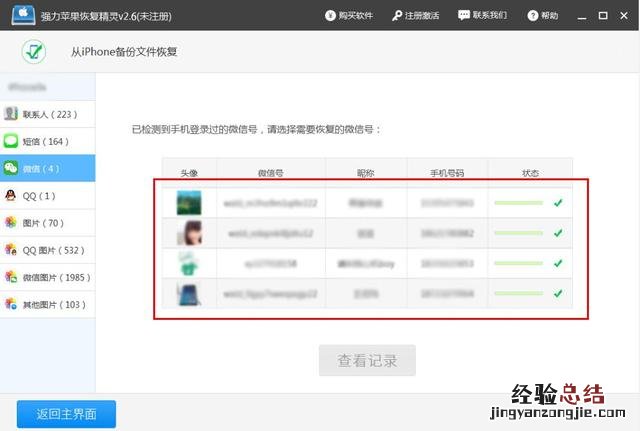This screenshot has width=640, height=431.
Task: Click green checkmark in girl avatar row
Action: 558,233
